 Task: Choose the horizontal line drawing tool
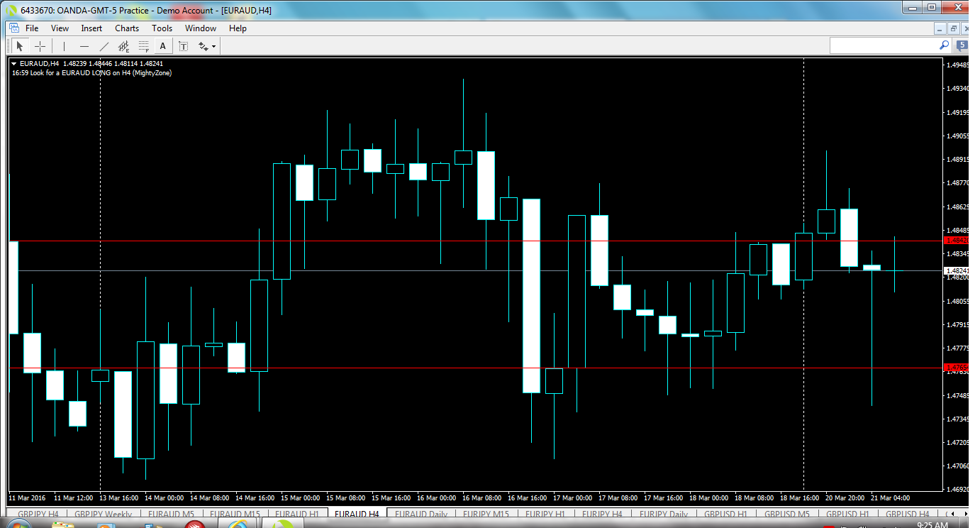coord(84,46)
